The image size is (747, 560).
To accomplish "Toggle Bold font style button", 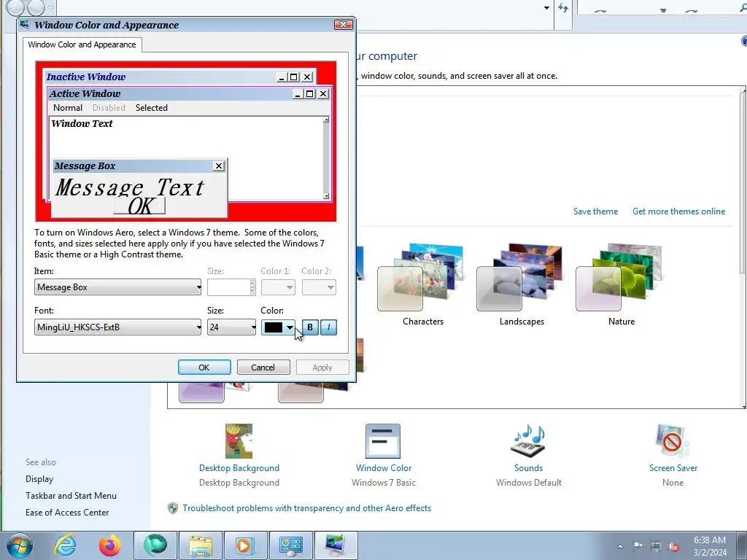I will (310, 327).
